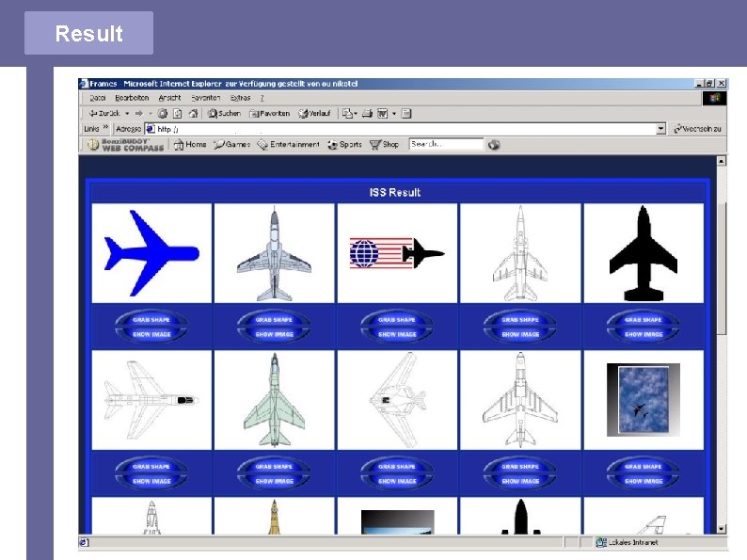This screenshot has height=560, width=747.
Task: Select the green fighter jet thumbnail
Action: [x=275, y=400]
